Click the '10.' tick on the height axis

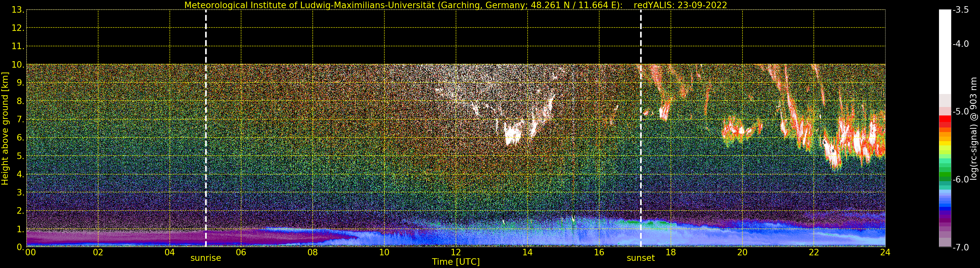tap(18, 65)
